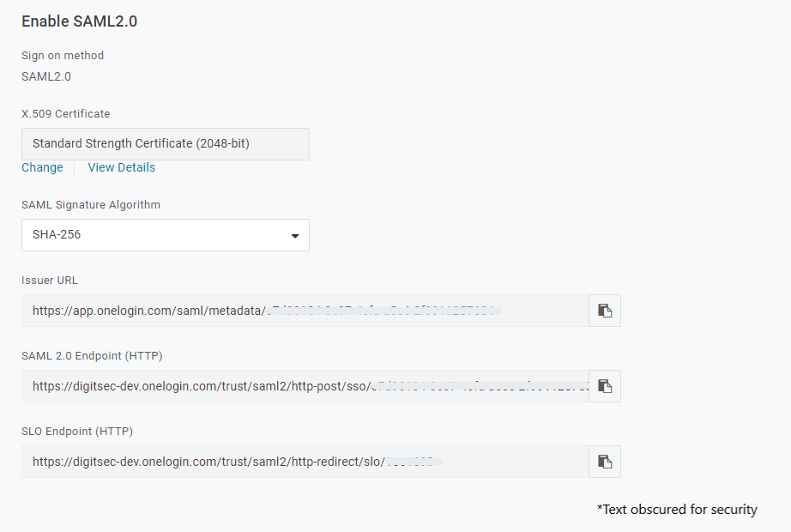791x532 pixels.
Task: Click the X.509 Certificate label
Action: coord(65,113)
